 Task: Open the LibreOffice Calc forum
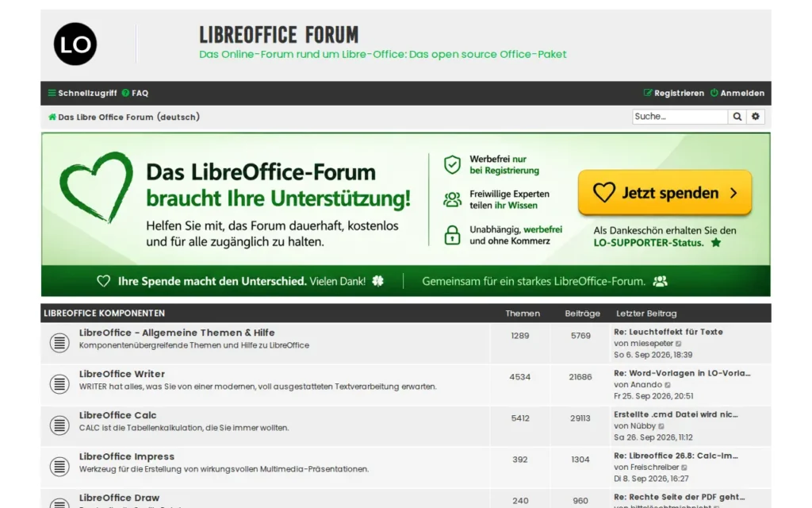click(x=117, y=415)
